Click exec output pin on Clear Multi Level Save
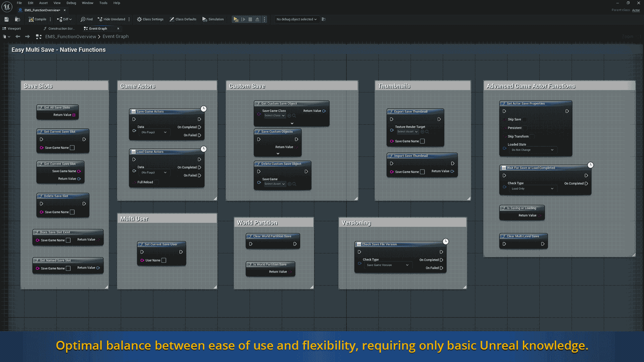The image size is (644, 362). click(543, 244)
